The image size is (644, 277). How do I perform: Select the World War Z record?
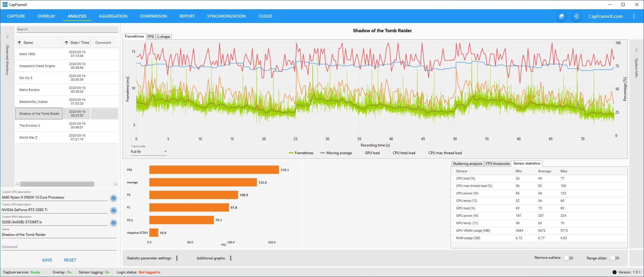pyautogui.click(x=67, y=137)
